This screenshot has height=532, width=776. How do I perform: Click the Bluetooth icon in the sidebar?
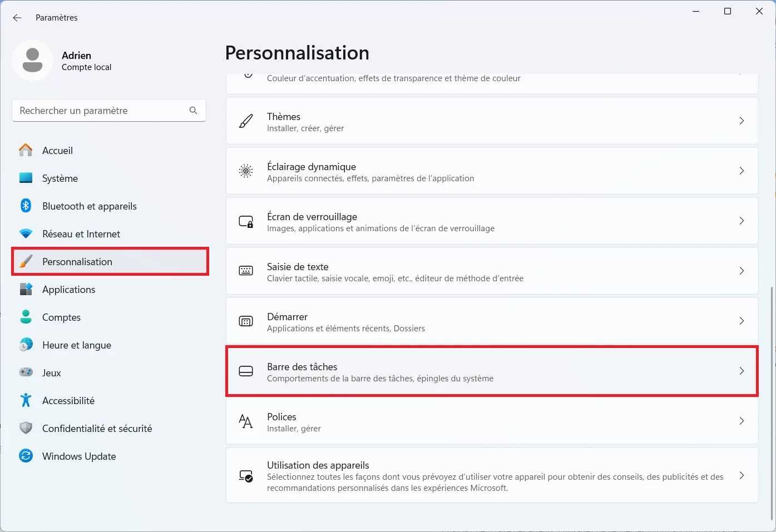point(26,206)
